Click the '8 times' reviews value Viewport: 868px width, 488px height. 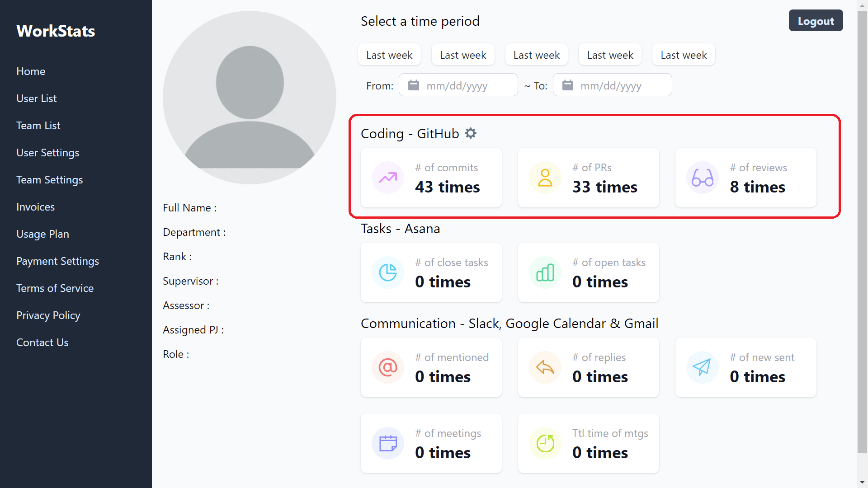click(757, 187)
